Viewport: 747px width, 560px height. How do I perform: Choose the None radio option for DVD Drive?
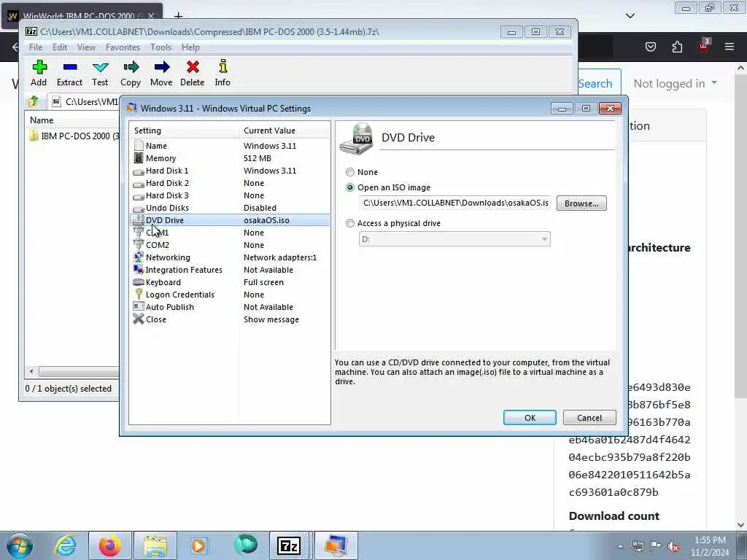(x=350, y=172)
